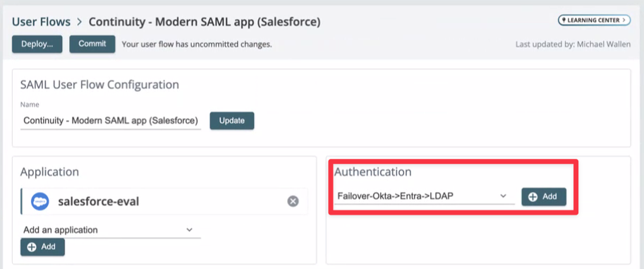Open the Learning Center link

click(594, 19)
